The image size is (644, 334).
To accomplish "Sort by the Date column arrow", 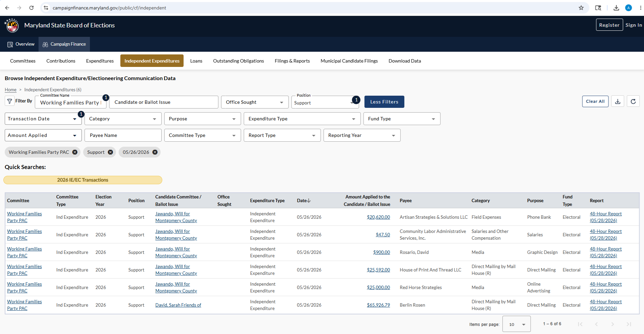I will coord(309,200).
